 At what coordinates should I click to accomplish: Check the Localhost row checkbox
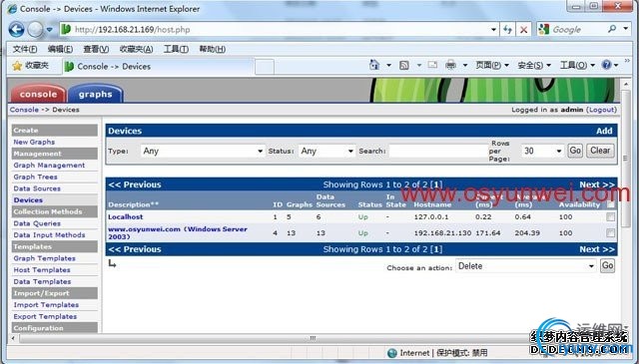[x=610, y=217]
